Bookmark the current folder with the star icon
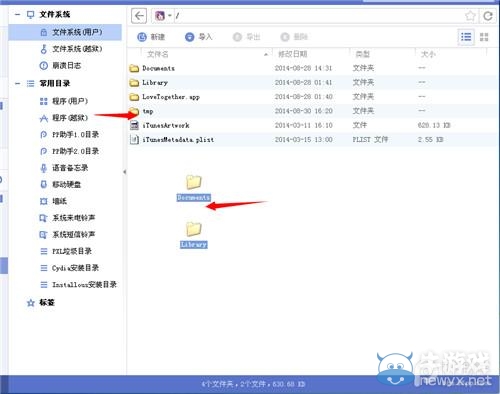This screenshot has height=394, width=500. click(470, 16)
